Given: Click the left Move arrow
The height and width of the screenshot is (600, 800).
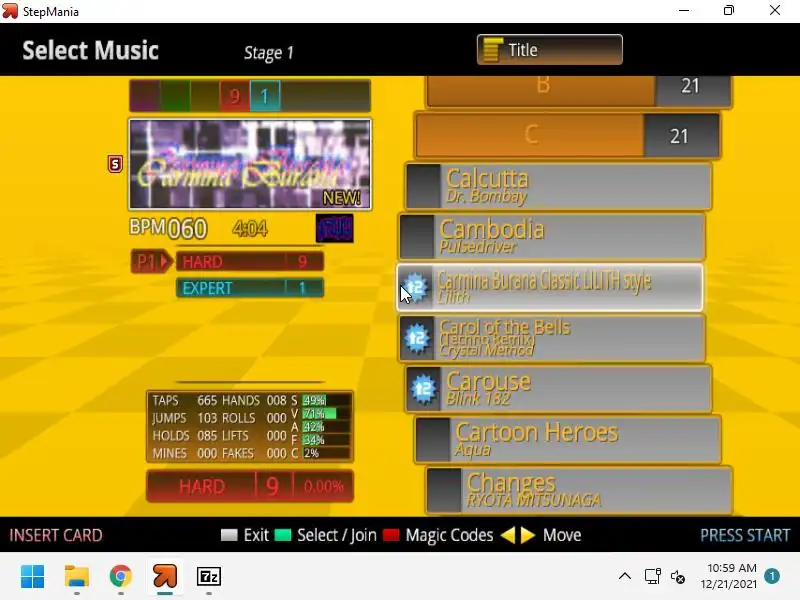Looking at the screenshot, I should tap(508, 535).
